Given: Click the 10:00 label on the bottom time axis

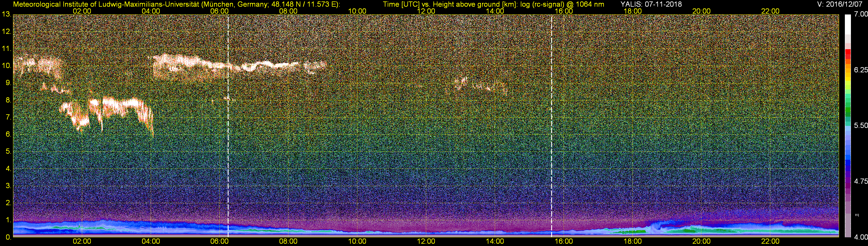Looking at the screenshot, I should coord(357,241).
